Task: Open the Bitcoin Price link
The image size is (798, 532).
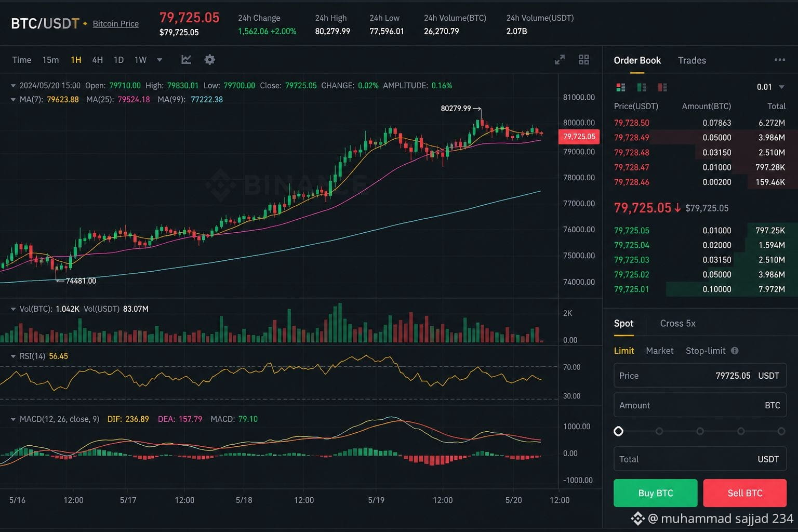Action: click(115, 24)
